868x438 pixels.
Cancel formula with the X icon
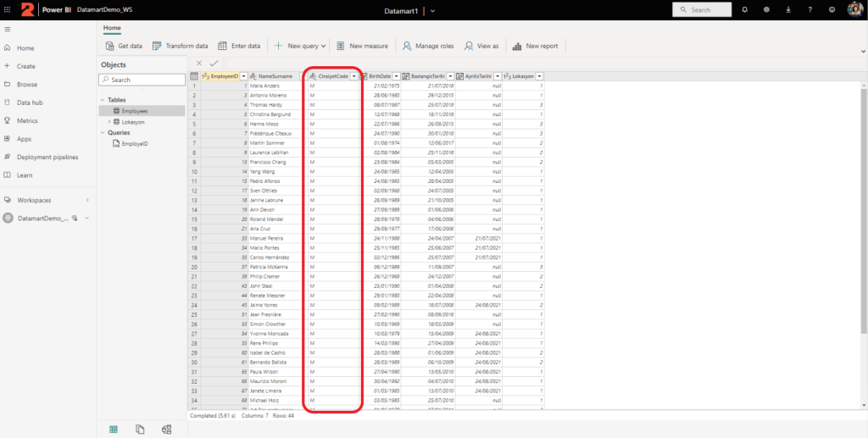[x=199, y=63]
